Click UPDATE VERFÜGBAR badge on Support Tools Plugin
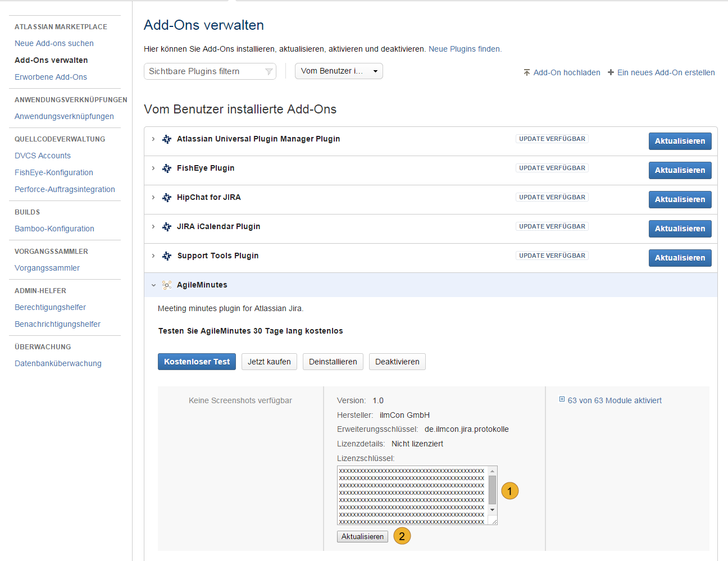 pyautogui.click(x=552, y=256)
